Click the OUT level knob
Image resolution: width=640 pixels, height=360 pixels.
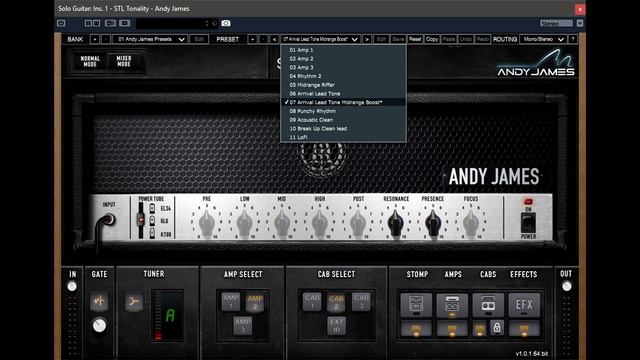click(567, 287)
